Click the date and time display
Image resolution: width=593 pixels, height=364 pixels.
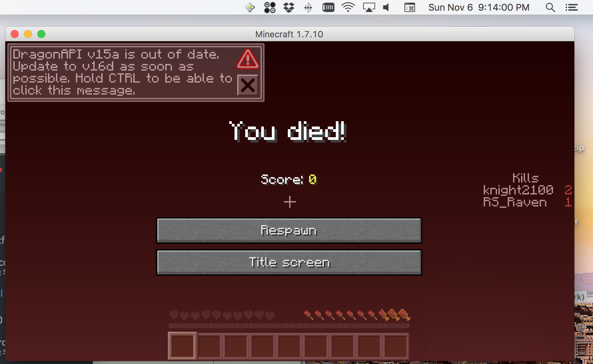tap(478, 7)
